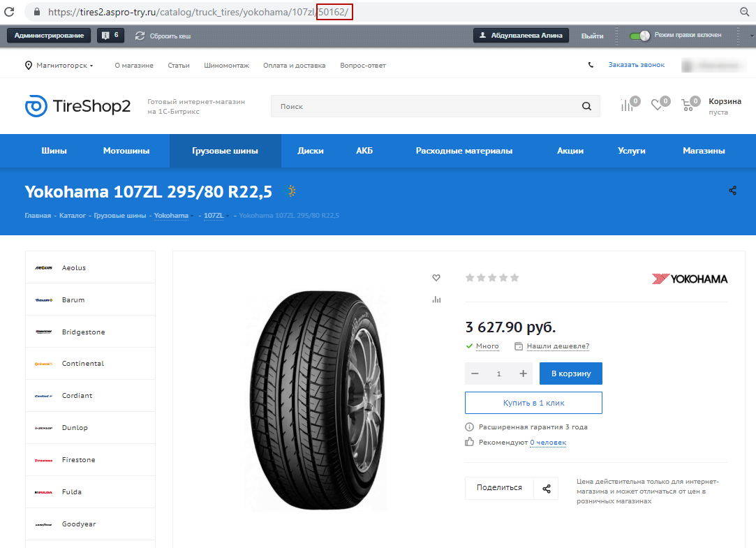Image resolution: width=756 pixels, height=548 pixels.
Task: Open О магазине page
Action: (134, 65)
